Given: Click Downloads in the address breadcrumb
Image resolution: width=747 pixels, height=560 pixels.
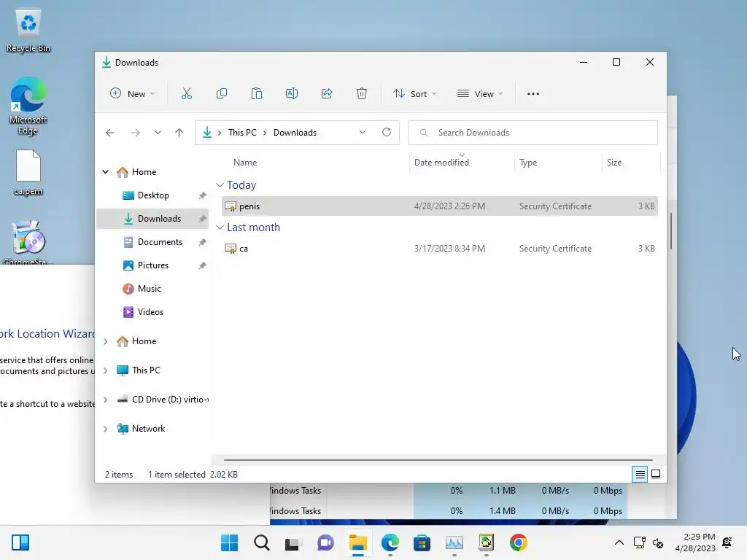Looking at the screenshot, I should coord(295,133).
